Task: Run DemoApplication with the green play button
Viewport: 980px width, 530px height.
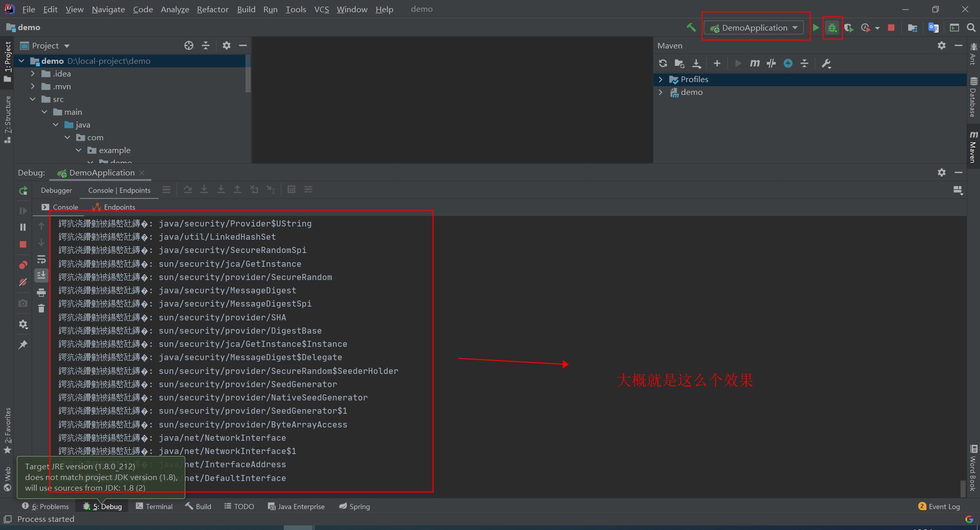Action: (816, 28)
